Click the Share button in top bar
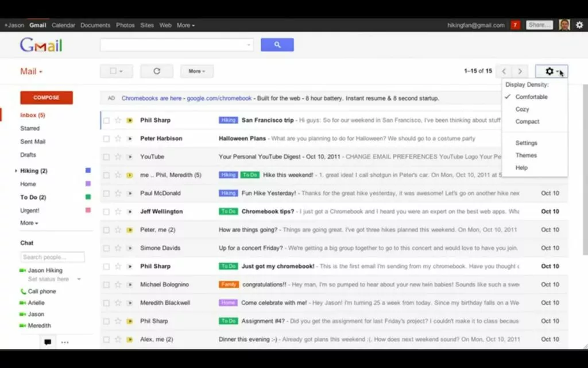The image size is (588, 368). [539, 25]
